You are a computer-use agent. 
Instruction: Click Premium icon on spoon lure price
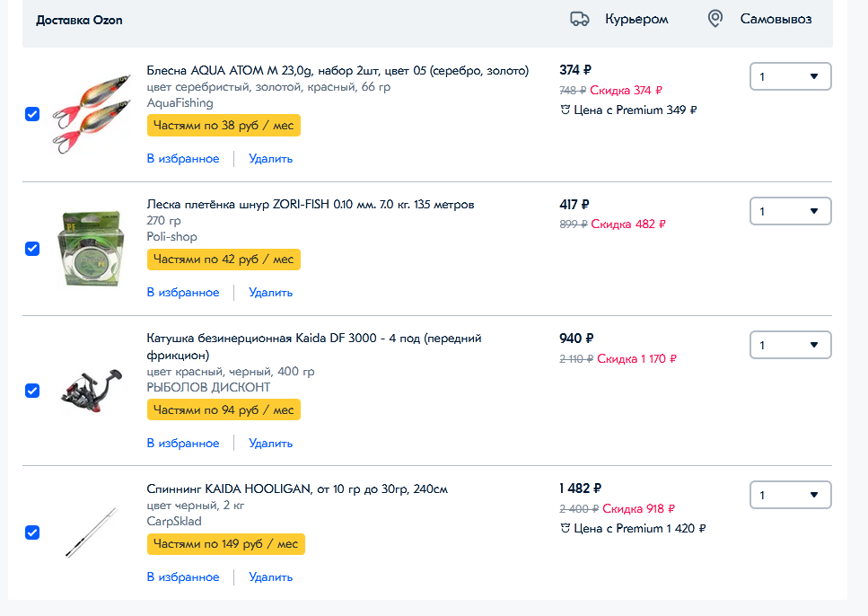pos(565,110)
